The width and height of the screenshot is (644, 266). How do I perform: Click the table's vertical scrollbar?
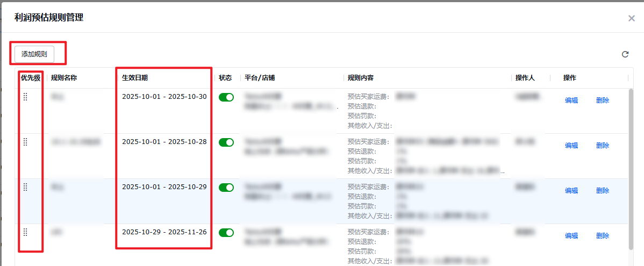631,167
